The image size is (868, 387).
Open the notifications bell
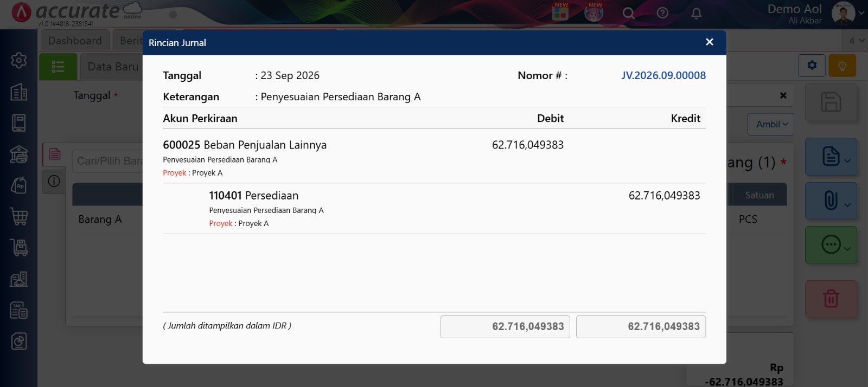coord(697,13)
